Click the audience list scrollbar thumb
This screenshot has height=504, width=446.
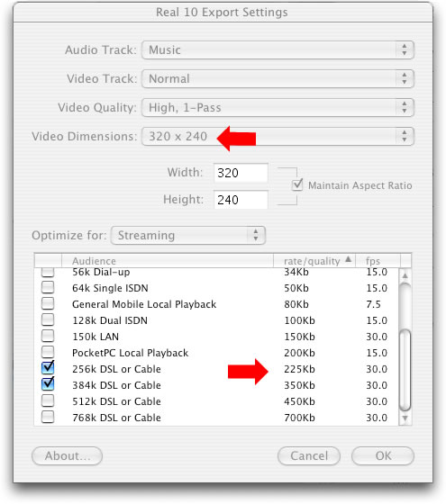[x=405, y=370]
